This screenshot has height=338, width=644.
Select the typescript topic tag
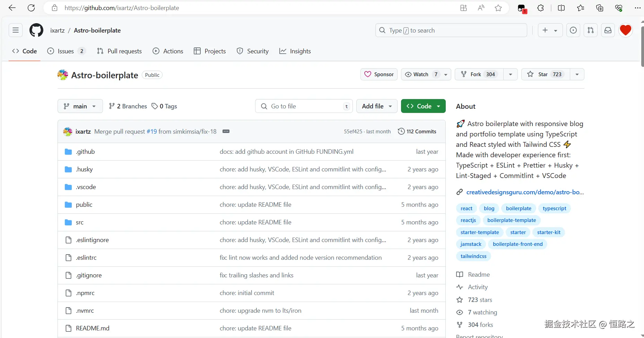point(555,208)
